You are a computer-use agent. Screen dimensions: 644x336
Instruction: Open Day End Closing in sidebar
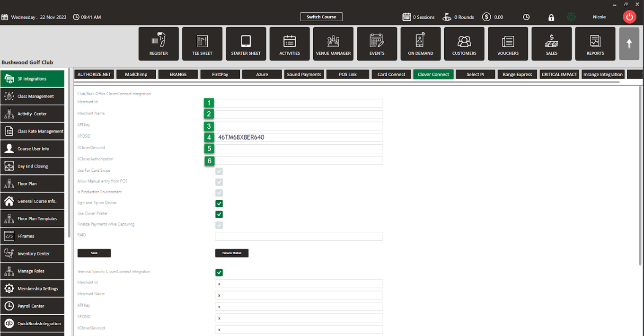[x=32, y=166]
